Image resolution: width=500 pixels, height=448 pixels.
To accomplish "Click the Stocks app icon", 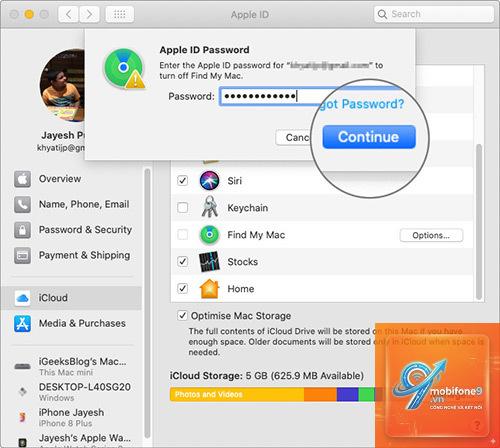I will click(x=209, y=262).
